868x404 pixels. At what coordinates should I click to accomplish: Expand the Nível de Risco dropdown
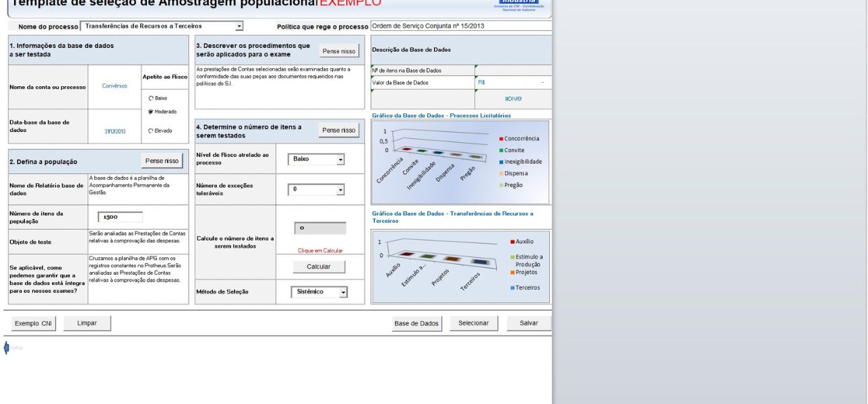point(340,160)
